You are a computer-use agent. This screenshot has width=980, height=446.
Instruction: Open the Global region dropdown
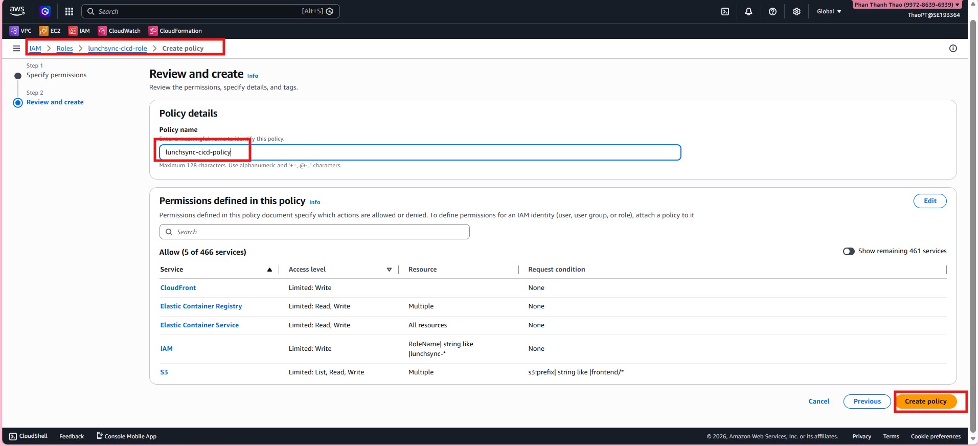829,11
